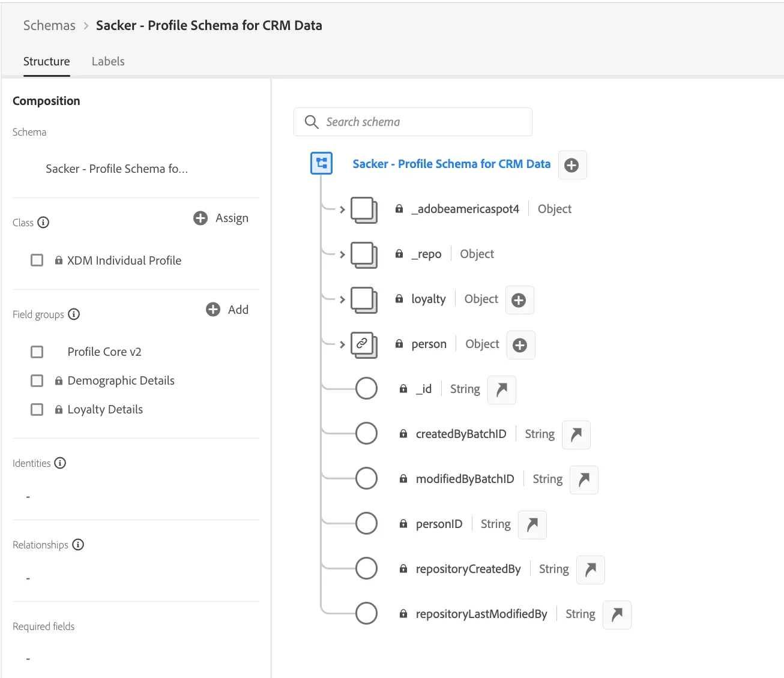Click the object icon for _repo
784x678 pixels.
[364, 255]
